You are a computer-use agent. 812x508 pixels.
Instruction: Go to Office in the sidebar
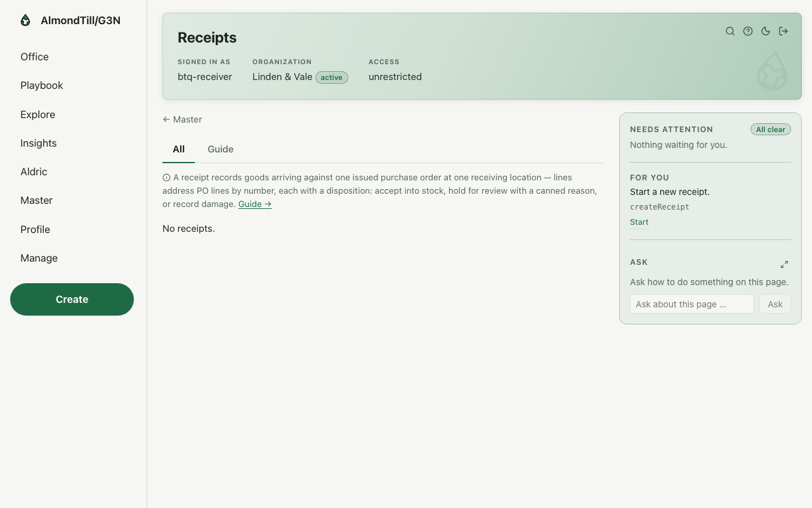34,57
